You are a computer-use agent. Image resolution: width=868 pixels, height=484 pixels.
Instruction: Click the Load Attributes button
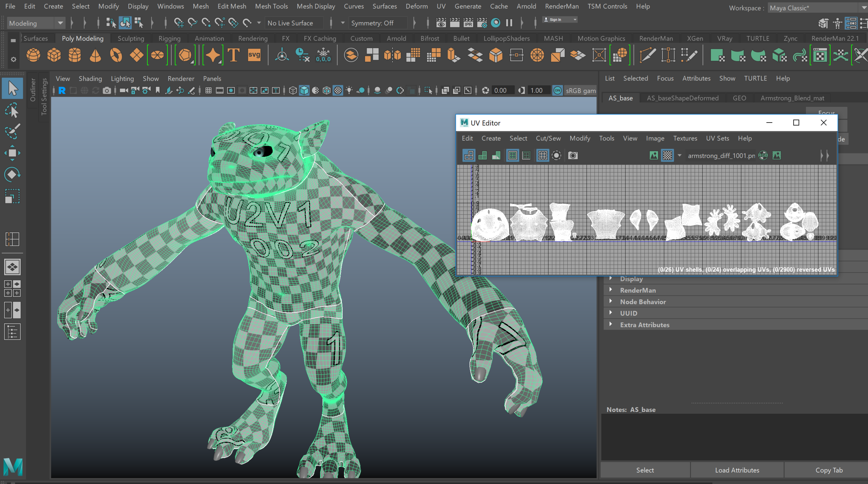point(737,470)
